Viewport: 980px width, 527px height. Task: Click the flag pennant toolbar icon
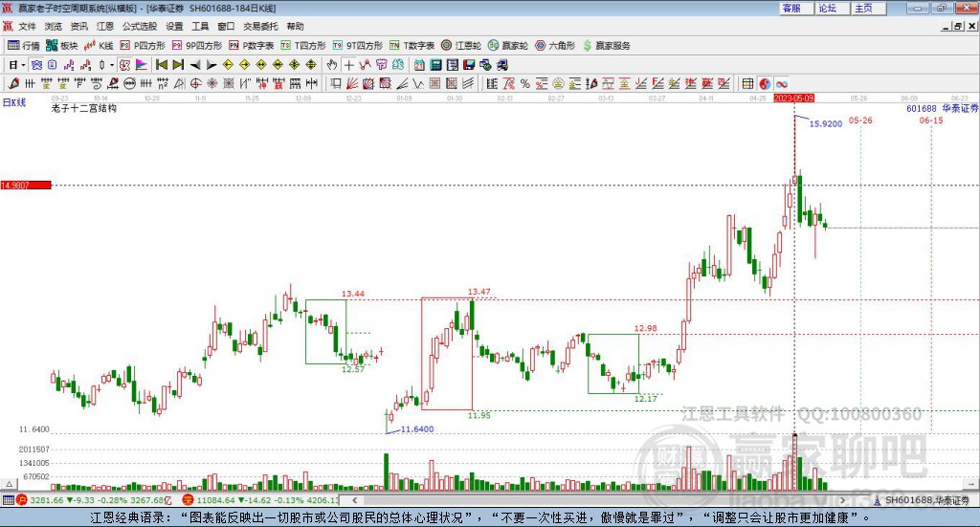[142, 65]
